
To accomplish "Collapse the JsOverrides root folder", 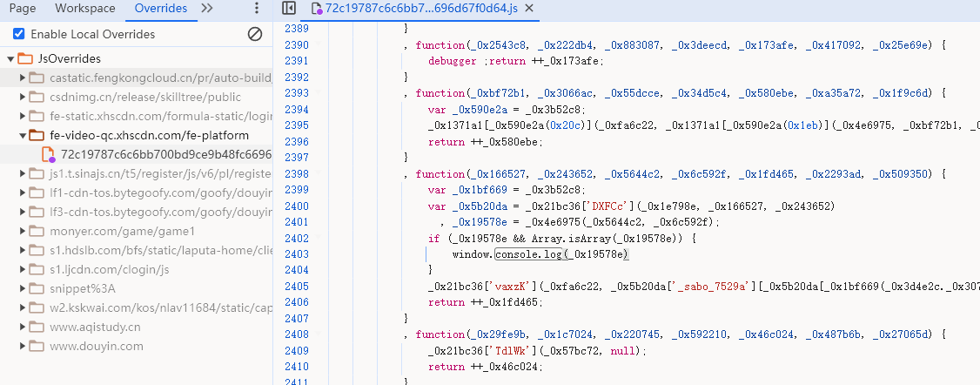I will point(10,58).
